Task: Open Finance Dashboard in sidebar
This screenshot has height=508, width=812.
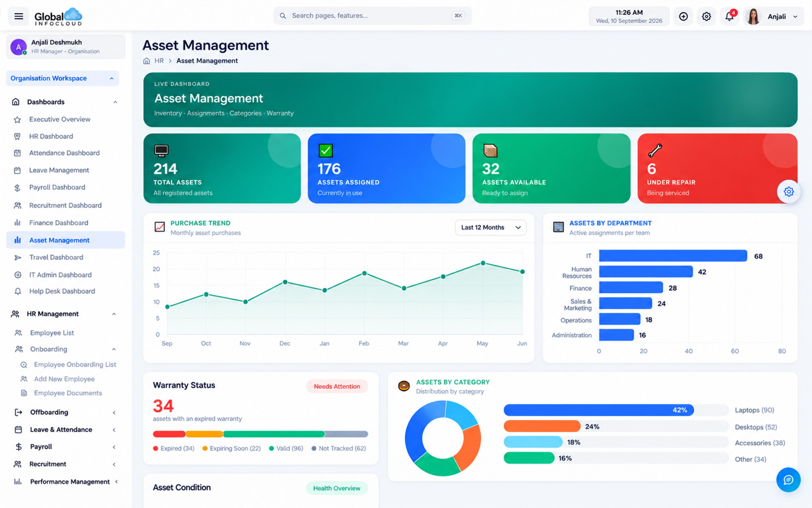Action: tap(59, 223)
